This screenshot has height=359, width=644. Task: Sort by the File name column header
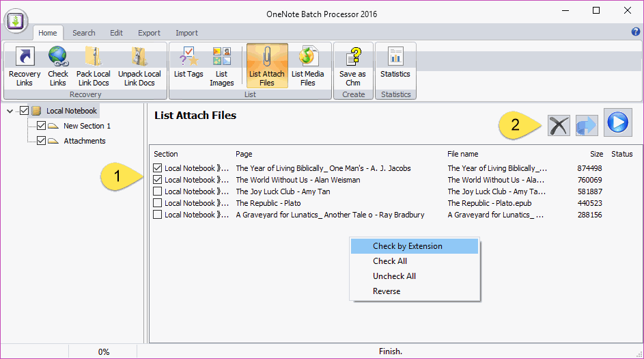pyautogui.click(x=463, y=154)
